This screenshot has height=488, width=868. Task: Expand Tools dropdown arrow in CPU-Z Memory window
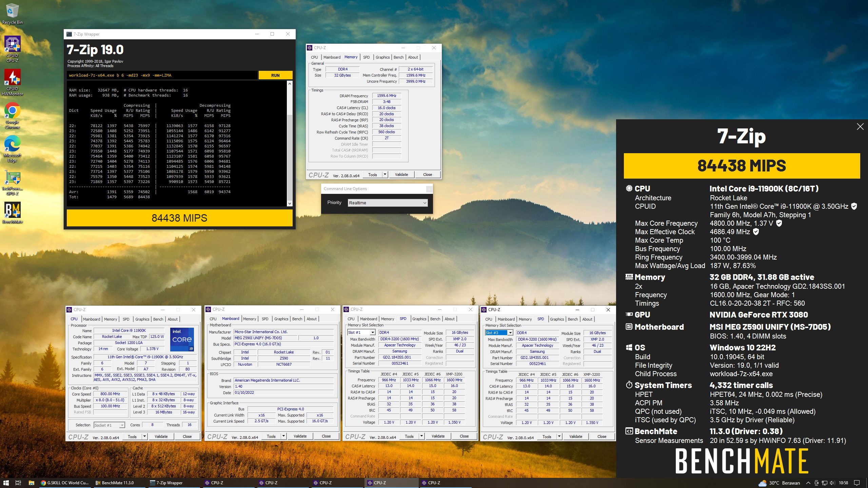pyautogui.click(x=385, y=175)
